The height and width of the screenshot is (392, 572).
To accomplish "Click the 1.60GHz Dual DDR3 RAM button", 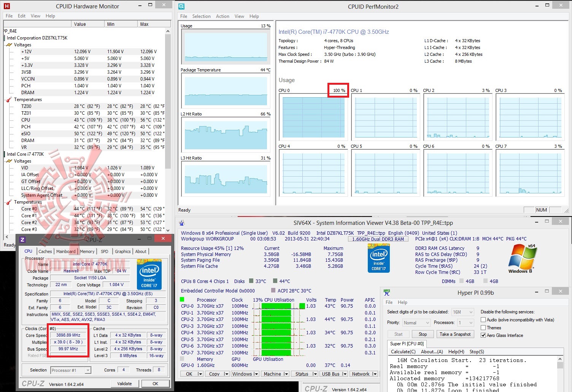I will tap(378, 239).
